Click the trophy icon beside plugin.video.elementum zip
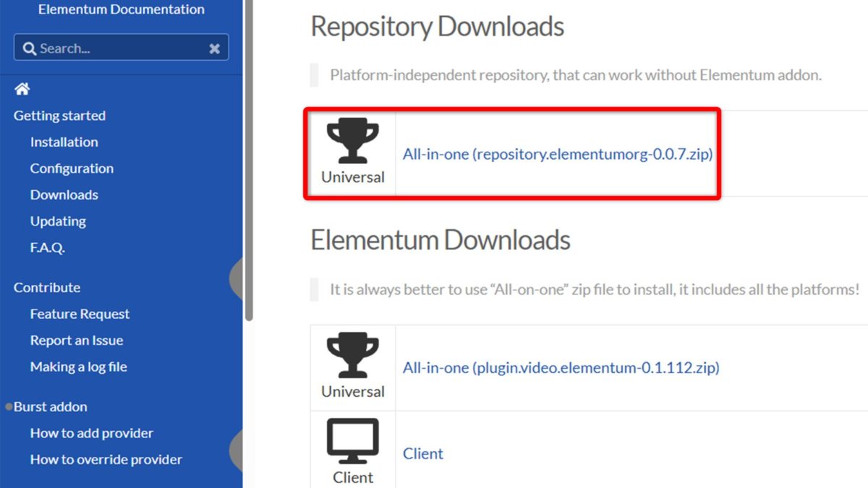This screenshot has width=868, height=488. click(x=353, y=356)
